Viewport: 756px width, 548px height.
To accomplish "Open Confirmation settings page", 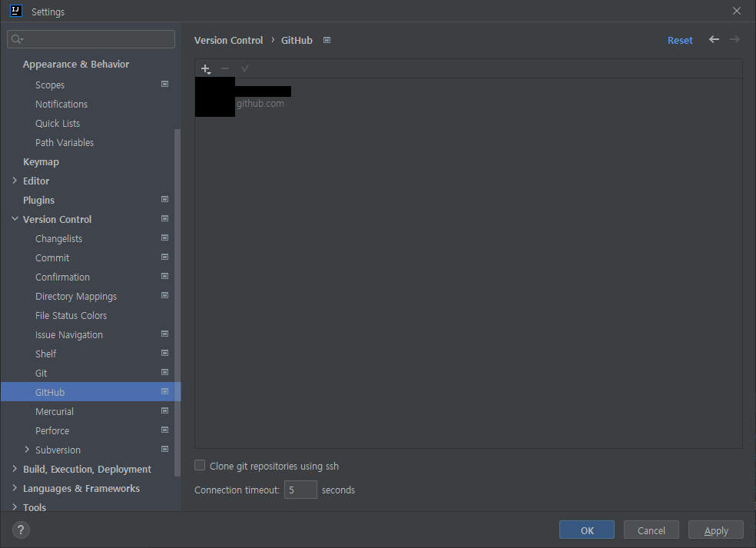I will point(62,277).
